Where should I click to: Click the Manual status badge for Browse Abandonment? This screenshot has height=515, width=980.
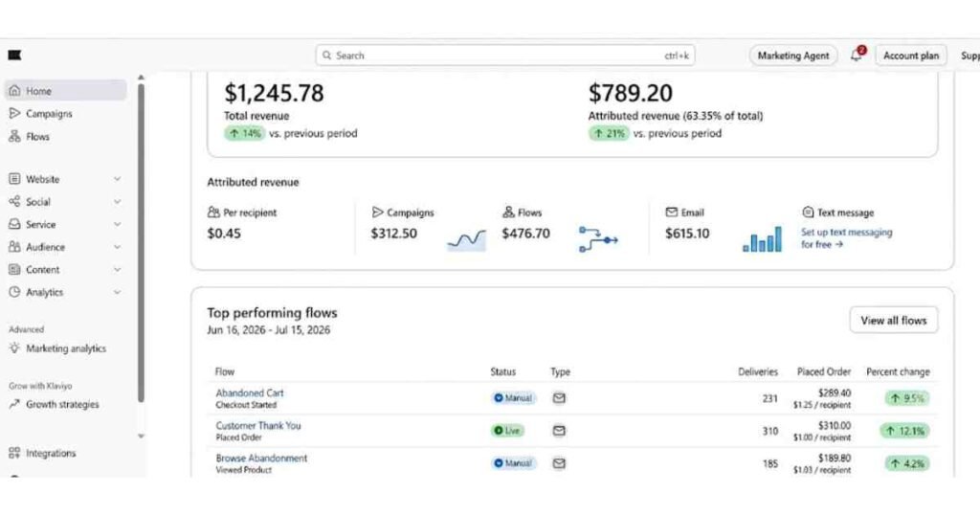tap(513, 463)
